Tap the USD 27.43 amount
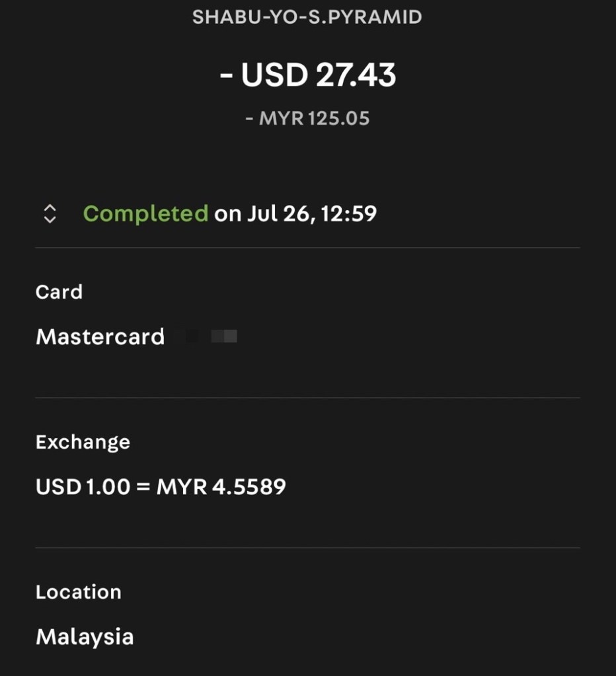 coord(319,75)
